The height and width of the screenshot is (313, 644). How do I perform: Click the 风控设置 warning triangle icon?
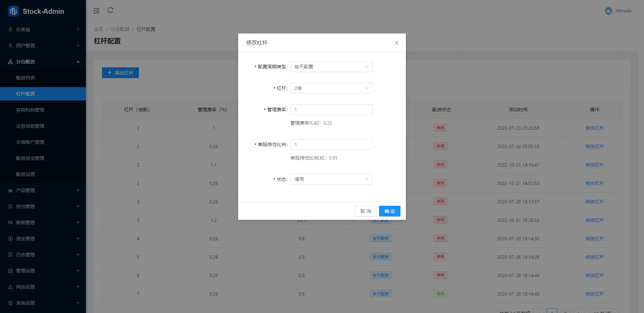click(x=10, y=287)
